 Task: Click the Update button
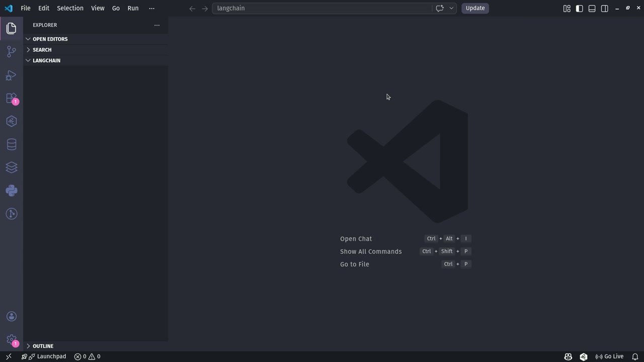[475, 8]
